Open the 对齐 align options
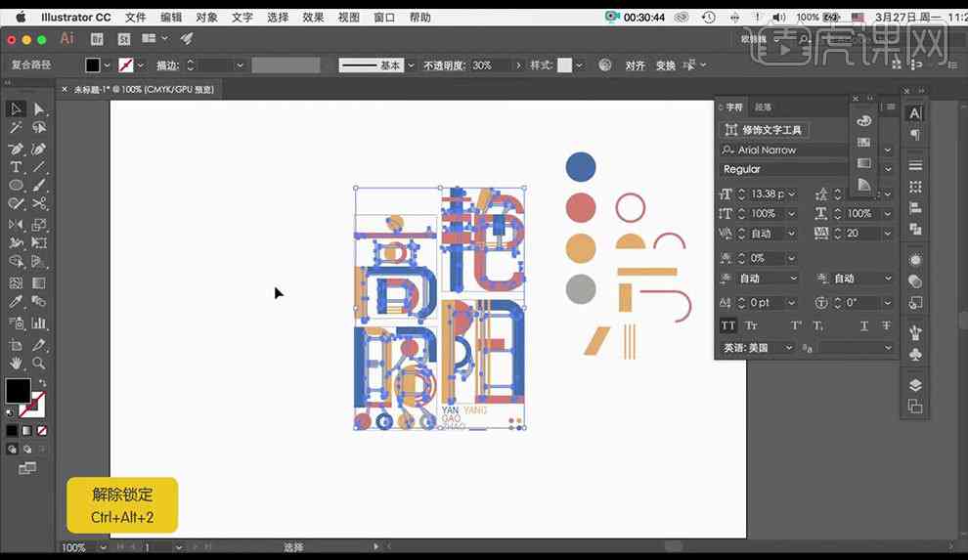Image resolution: width=968 pixels, height=560 pixels. [x=635, y=65]
